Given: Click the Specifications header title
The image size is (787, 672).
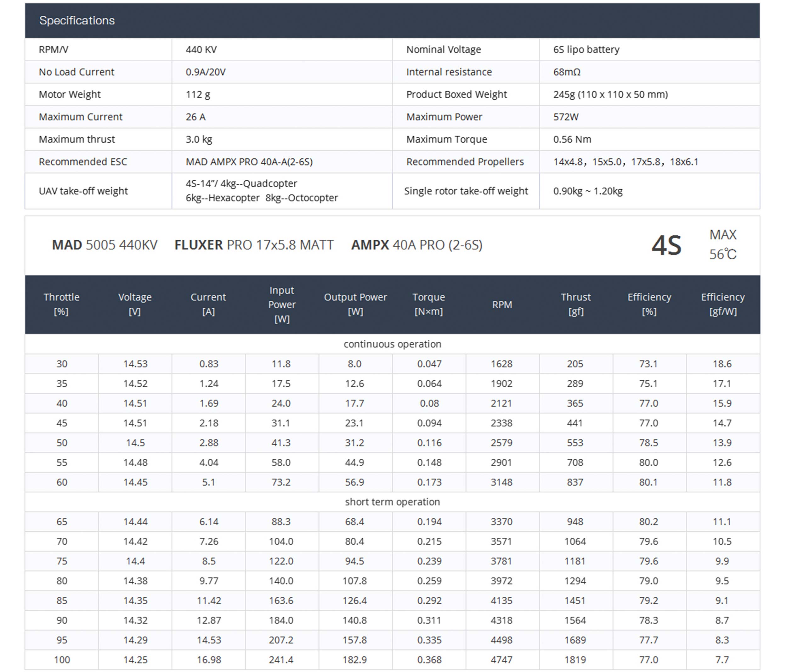Looking at the screenshot, I should click(x=77, y=20).
